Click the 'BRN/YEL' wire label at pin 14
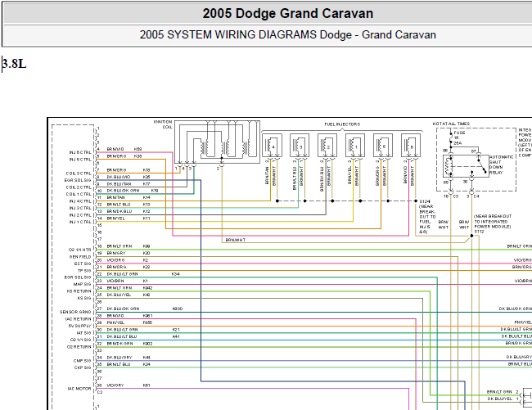 [115, 219]
